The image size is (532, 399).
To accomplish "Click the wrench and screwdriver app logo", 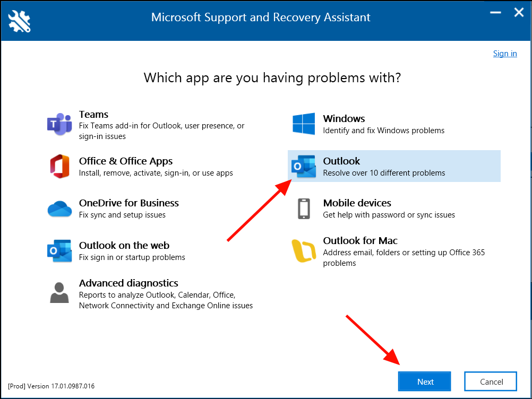I will click(x=19, y=21).
